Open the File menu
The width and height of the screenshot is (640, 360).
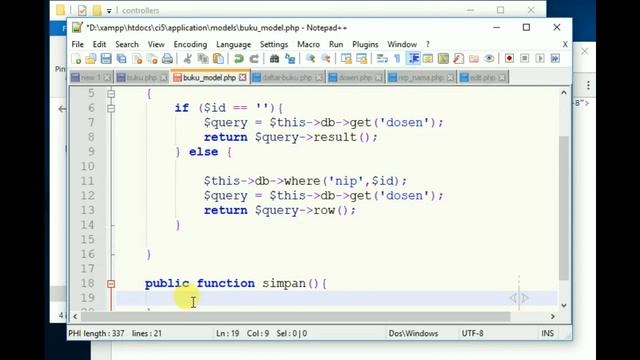tap(78, 44)
